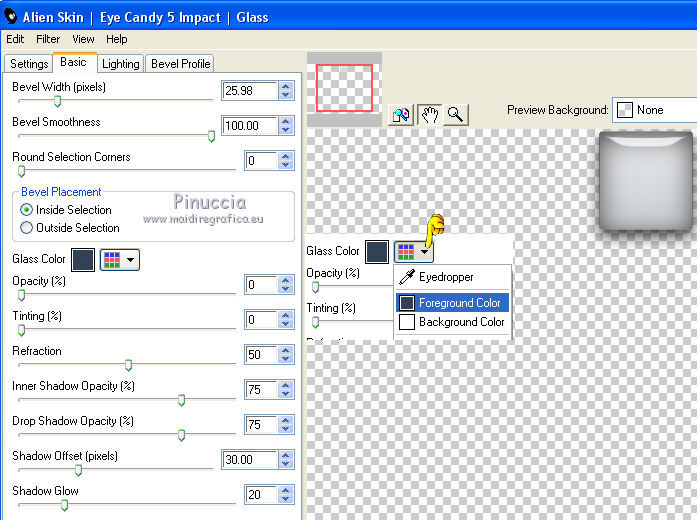Click the Bevel Width slider handle
The height and width of the screenshot is (520, 697).
coord(57,101)
